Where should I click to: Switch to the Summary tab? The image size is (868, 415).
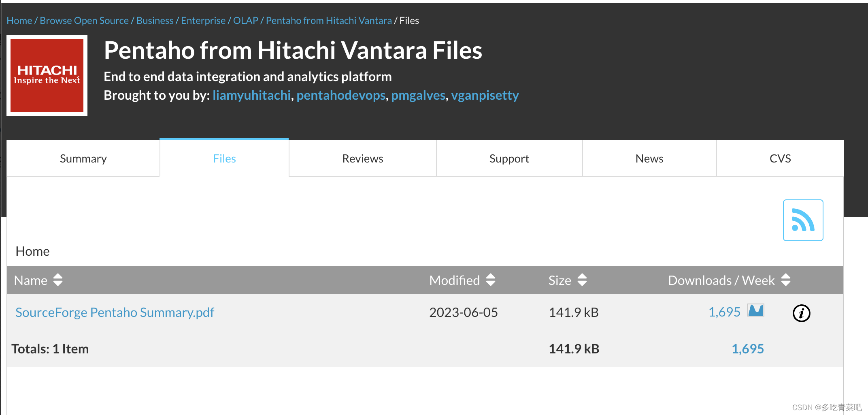click(x=83, y=158)
